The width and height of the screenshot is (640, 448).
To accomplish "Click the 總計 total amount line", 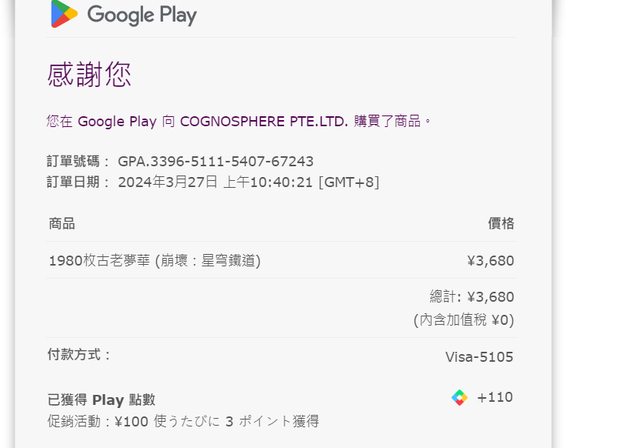I will pyautogui.click(x=472, y=297).
